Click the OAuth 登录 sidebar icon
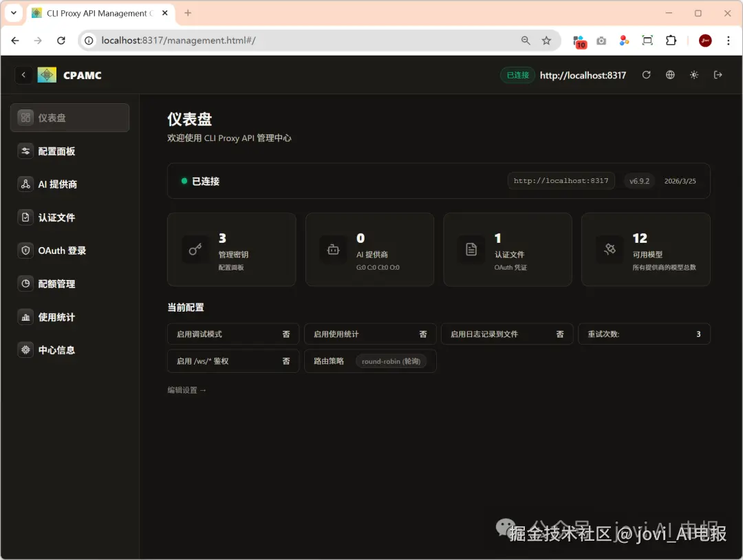This screenshot has height=560, width=743. click(25, 250)
